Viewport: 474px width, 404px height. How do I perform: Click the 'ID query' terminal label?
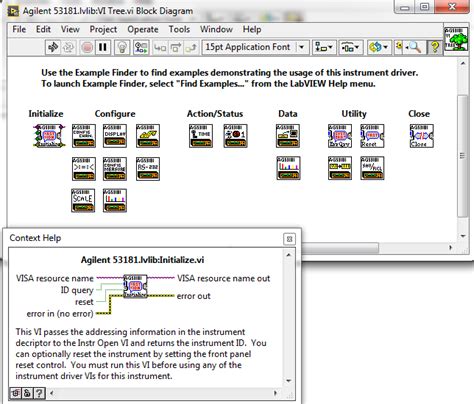pos(77,290)
